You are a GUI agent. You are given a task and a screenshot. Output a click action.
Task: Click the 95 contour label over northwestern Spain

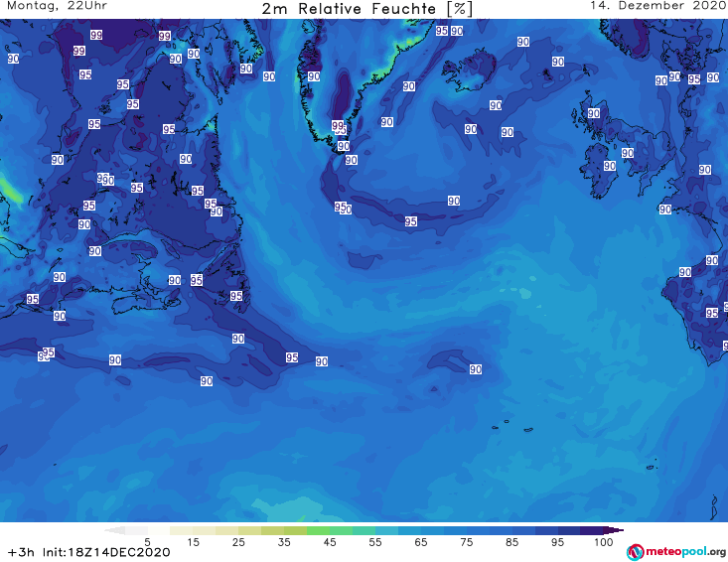(x=712, y=313)
